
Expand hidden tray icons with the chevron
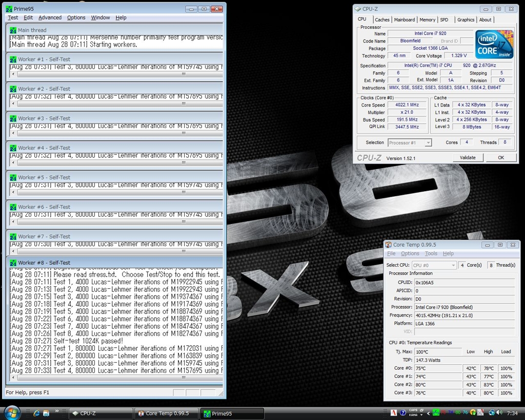(x=429, y=413)
